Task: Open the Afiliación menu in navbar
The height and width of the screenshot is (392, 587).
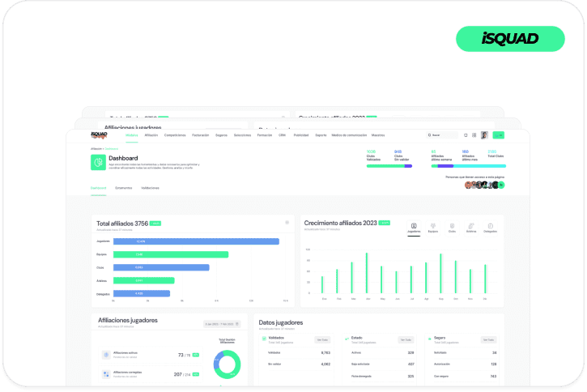Action: (151, 135)
